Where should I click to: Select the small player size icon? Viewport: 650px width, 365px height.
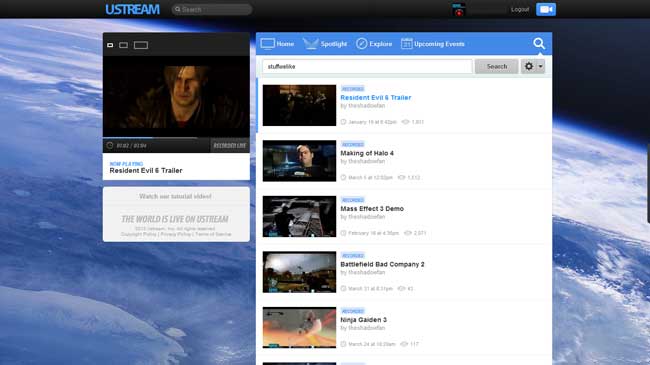(x=110, y=45)
